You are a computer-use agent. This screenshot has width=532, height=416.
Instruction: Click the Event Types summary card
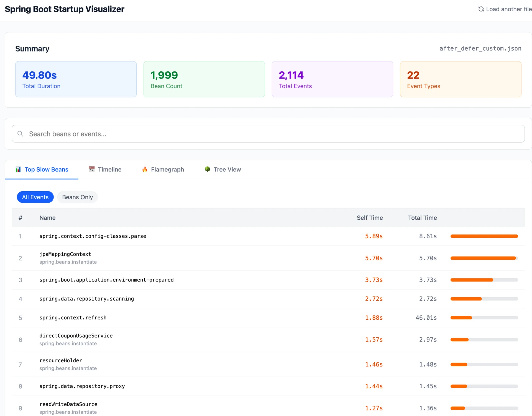461,79
